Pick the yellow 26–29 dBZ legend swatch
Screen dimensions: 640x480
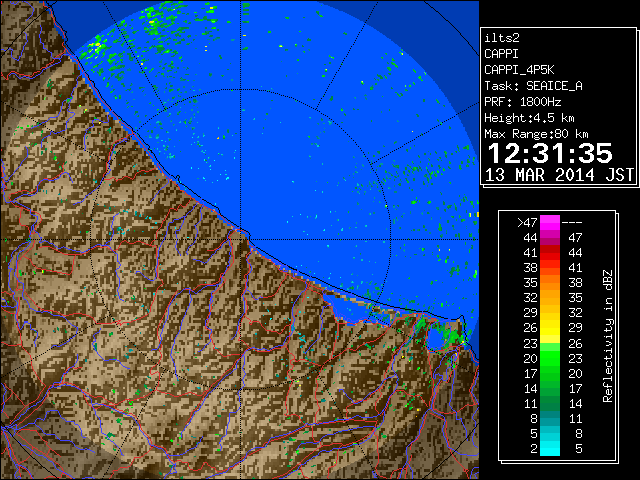coord(550,327)
